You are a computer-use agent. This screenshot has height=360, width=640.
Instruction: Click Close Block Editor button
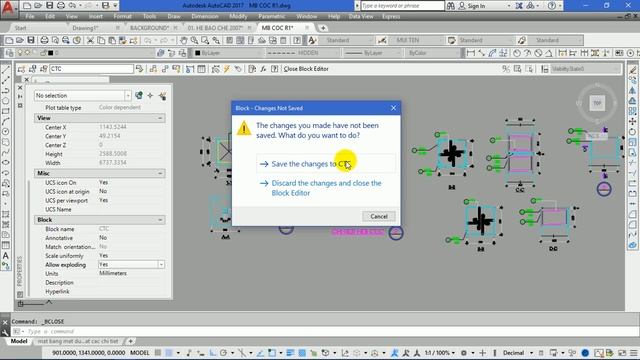[306, 69]
